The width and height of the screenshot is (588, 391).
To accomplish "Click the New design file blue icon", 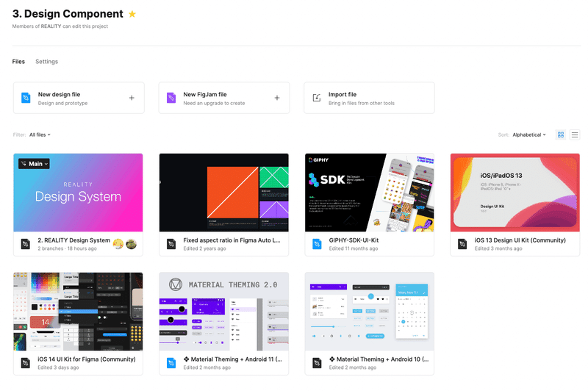I will tap(26, 98).
